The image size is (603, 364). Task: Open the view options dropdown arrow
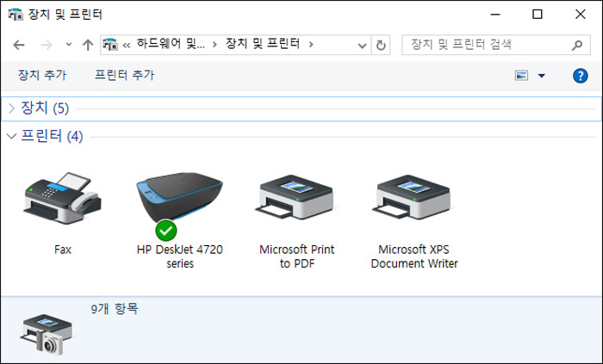point(542,76)
